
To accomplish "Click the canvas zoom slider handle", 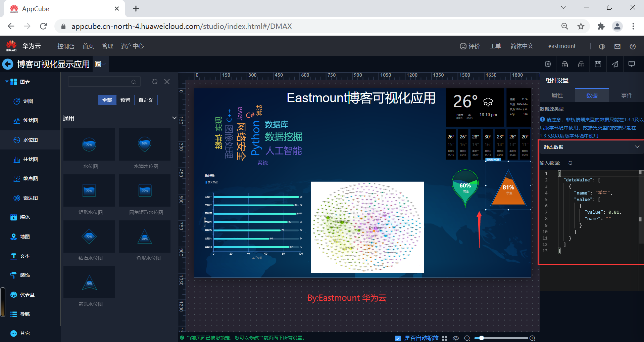I will (x=481, y=338).
